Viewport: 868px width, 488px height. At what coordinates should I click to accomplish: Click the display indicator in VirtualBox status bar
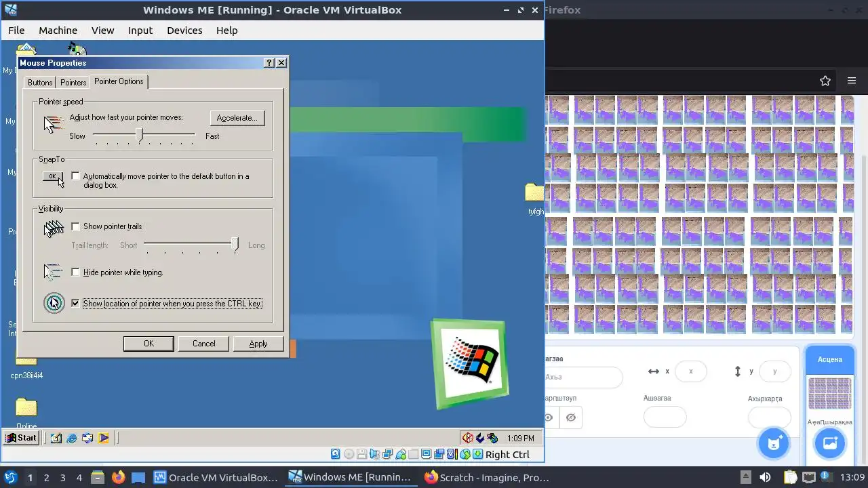coord(427,454)
